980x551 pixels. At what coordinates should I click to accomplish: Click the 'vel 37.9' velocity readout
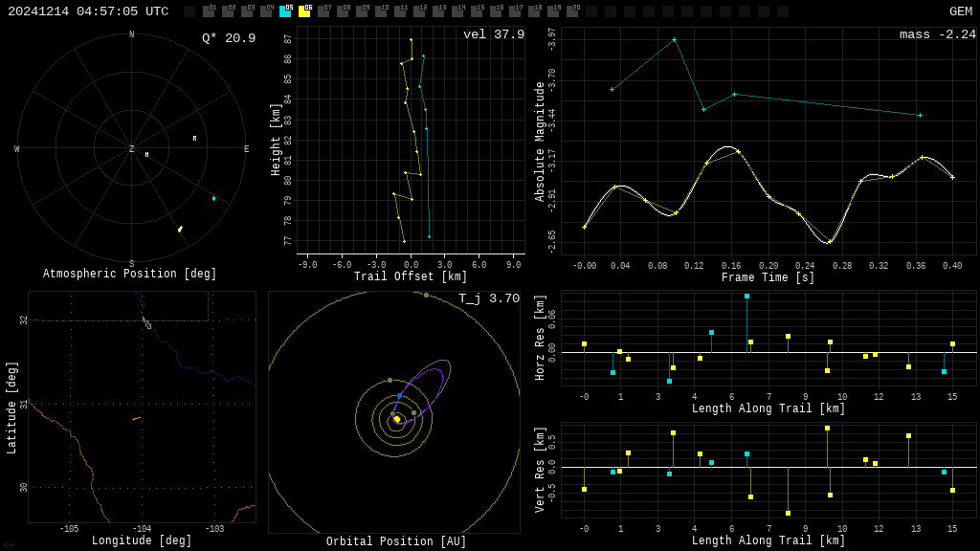[x=493, y=34]
